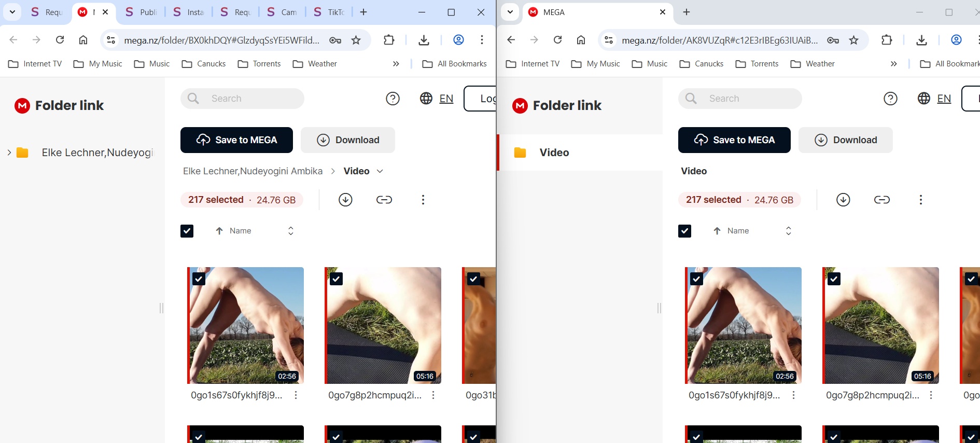This screenshot has height=443, width=980.
Task: Uncheck the 05:16 video checkbox in left window
Action: 337,279
